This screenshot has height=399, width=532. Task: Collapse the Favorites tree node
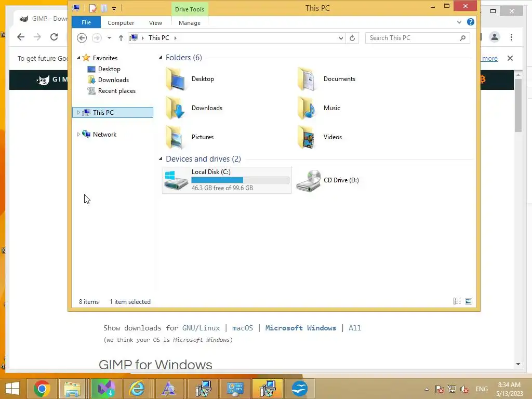click(x=79, y=58)
